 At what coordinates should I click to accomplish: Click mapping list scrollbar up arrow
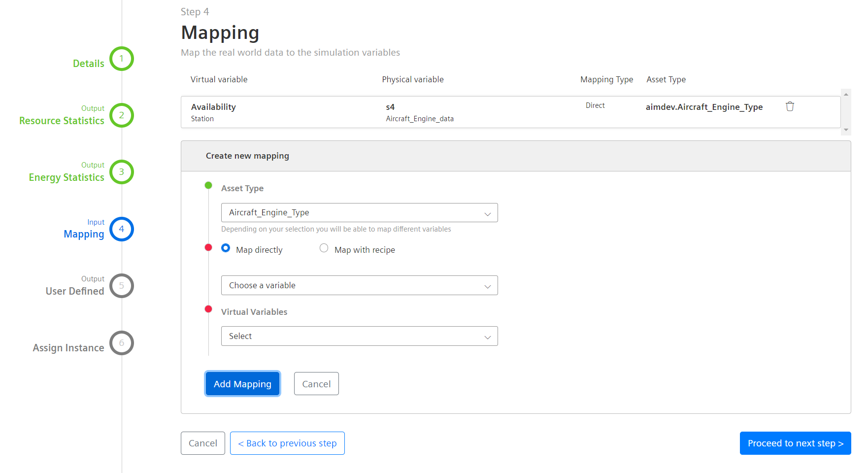tap(846, 94)
